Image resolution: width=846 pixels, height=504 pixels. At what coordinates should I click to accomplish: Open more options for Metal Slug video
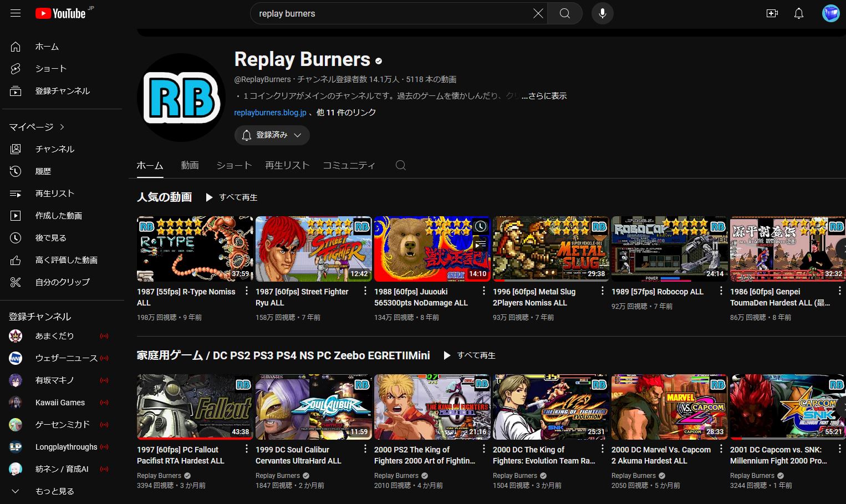pyautogui.click(x=603, y=291)
